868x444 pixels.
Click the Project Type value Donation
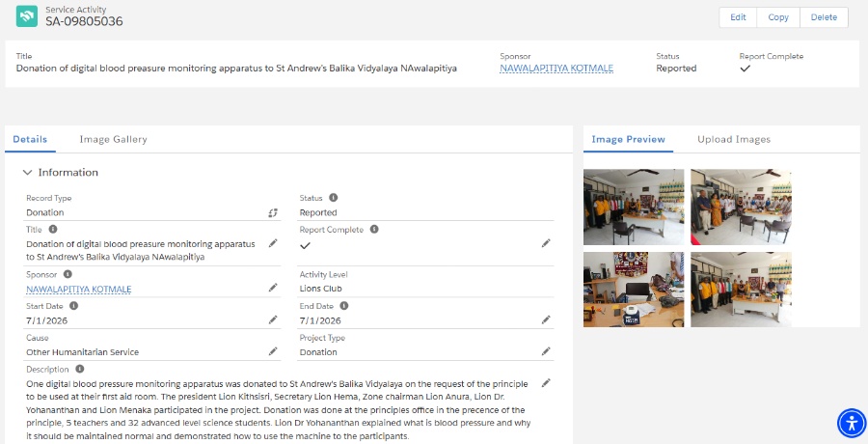pos(318,352)
